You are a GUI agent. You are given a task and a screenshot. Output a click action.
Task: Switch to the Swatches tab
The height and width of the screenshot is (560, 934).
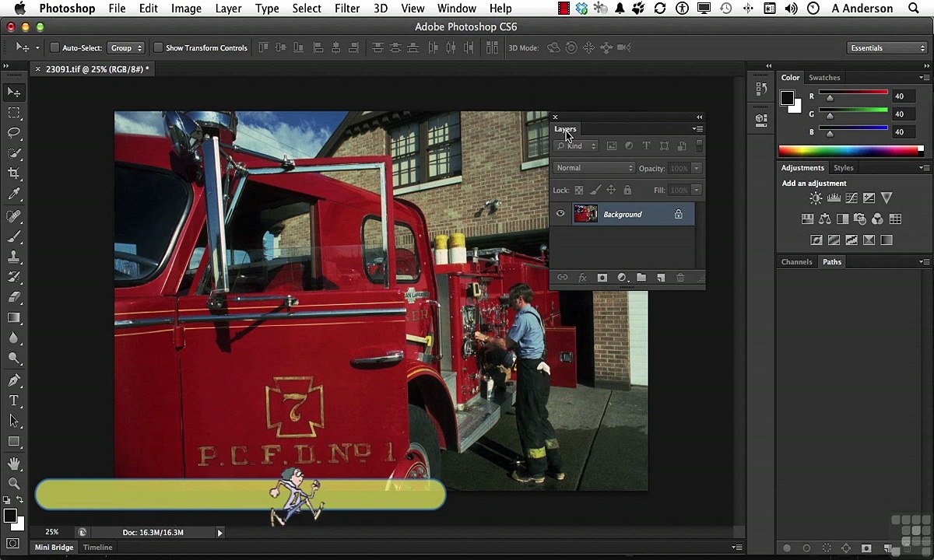tap(824, 78)
